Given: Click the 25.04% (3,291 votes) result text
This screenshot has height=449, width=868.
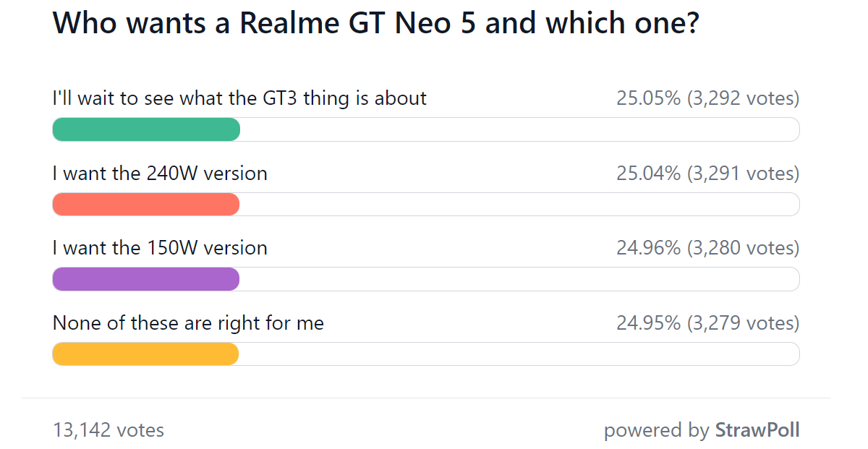Looking at the screenshot, I should click(x=708, y=174).
